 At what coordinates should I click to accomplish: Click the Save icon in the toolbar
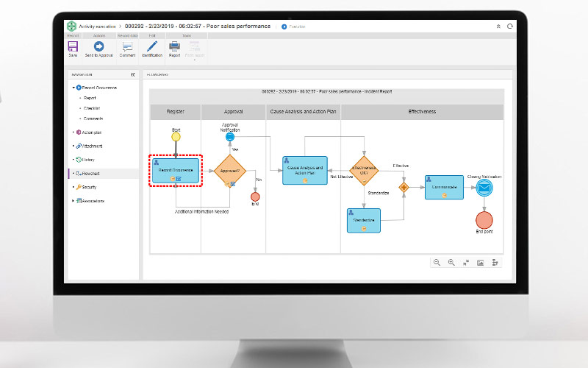[x=73, y=46]
